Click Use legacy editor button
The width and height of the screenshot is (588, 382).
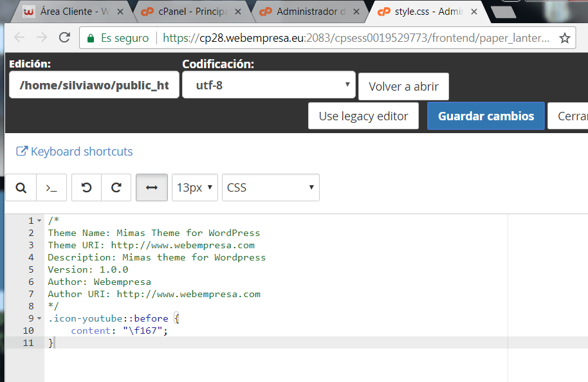point(363,116)
